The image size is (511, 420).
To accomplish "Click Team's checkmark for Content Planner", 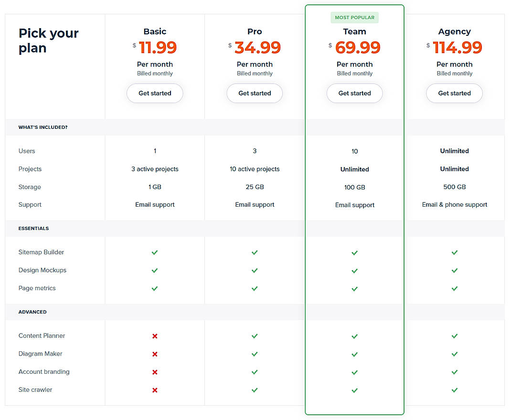I will point(354,336).
